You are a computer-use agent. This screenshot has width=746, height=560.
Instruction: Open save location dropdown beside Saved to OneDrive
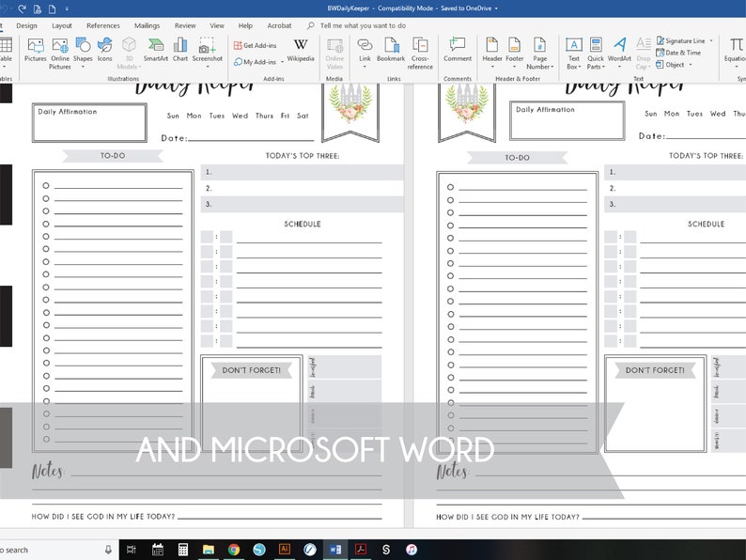click(x=496, y=8)
